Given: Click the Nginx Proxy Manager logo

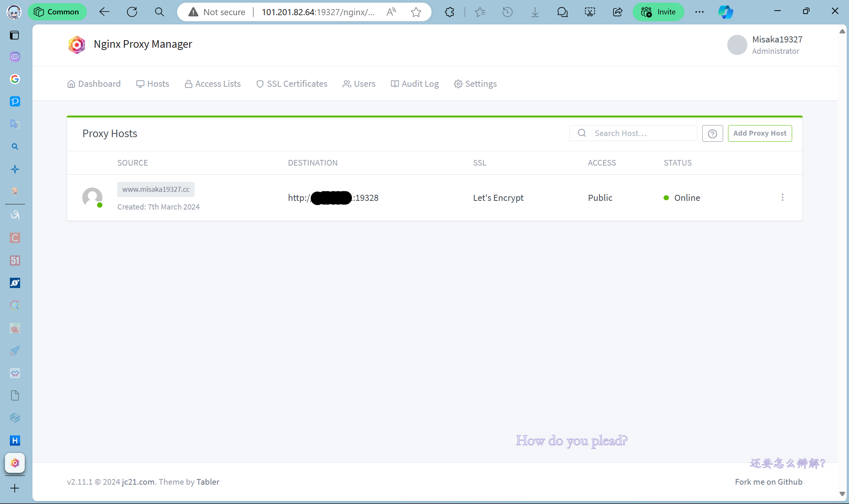Looking at the screenshot, I should pos(77,45).
